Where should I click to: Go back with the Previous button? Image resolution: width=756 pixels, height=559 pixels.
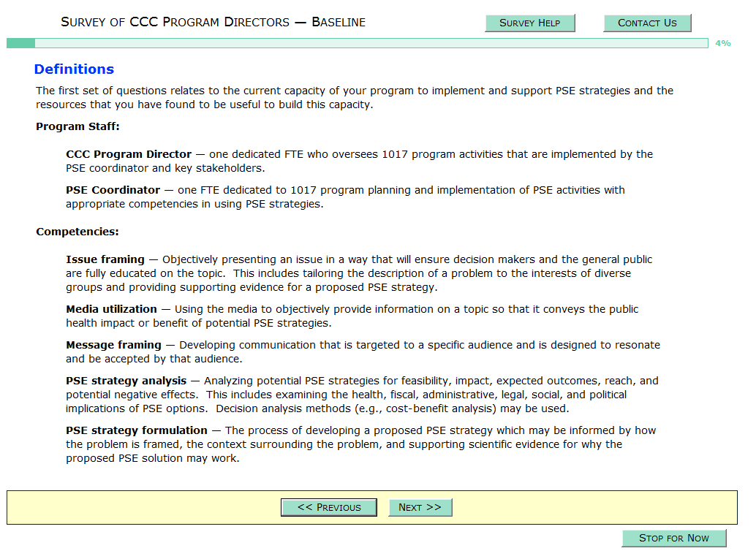pyautogui.click(x=329, y=507)
